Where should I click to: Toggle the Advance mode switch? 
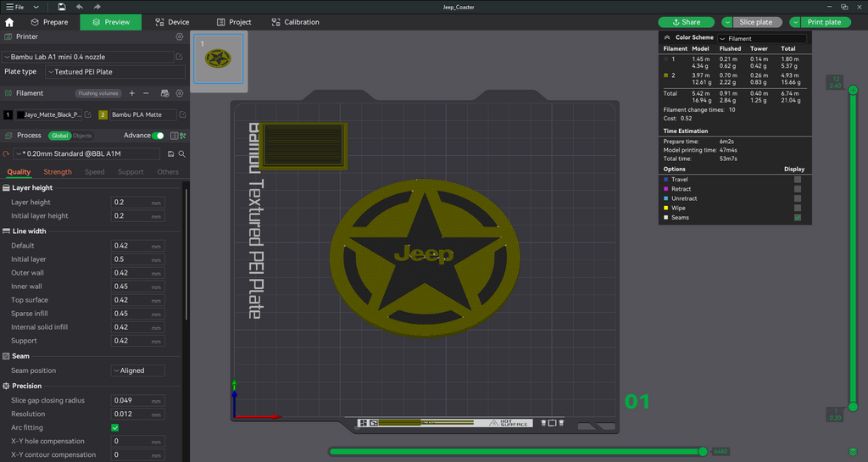pyautogui.click(x=159, y=136)
